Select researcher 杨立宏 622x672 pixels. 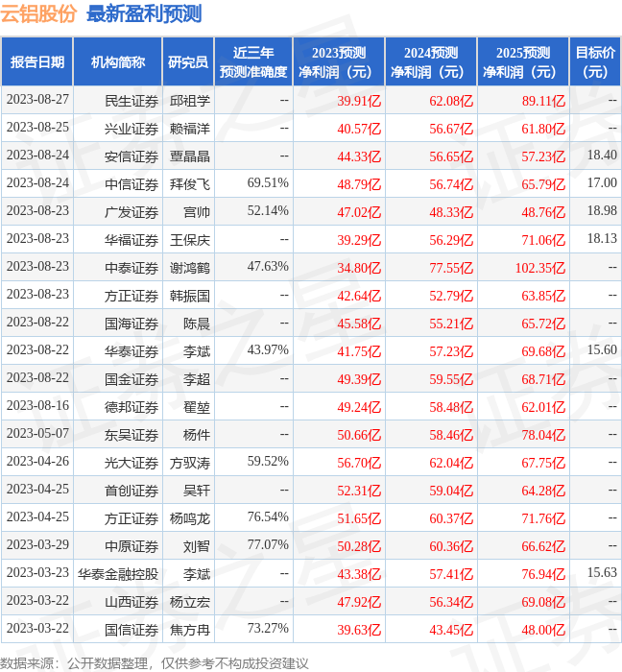pos(190,602)
